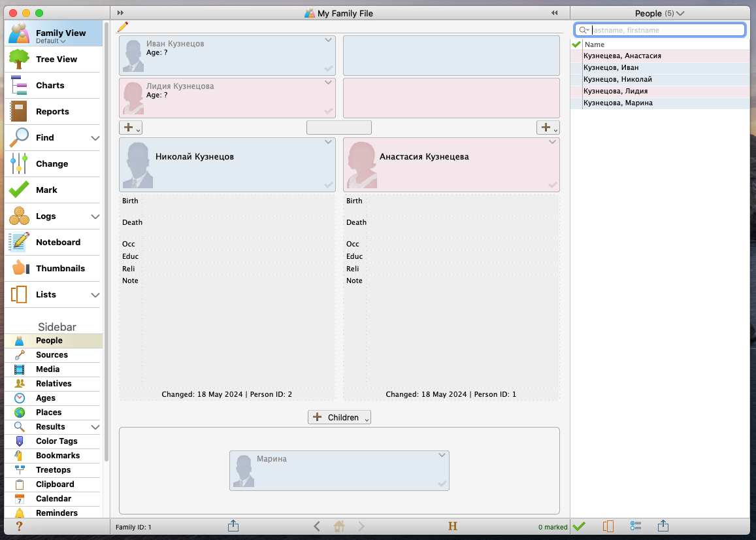Open the Noteboard

coord(58,243)
